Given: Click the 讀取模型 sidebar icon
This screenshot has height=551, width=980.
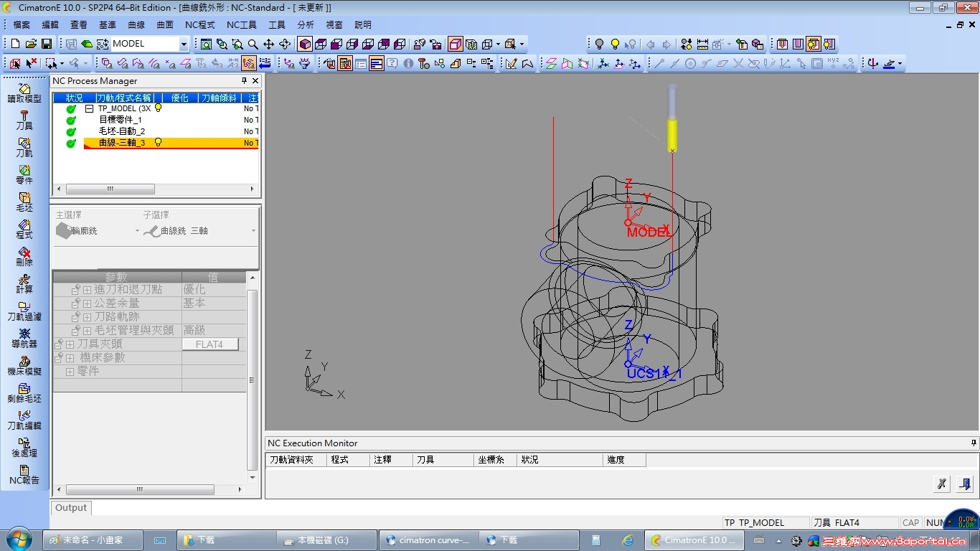Looking at the screenshot, I should [x=24, y=93].
